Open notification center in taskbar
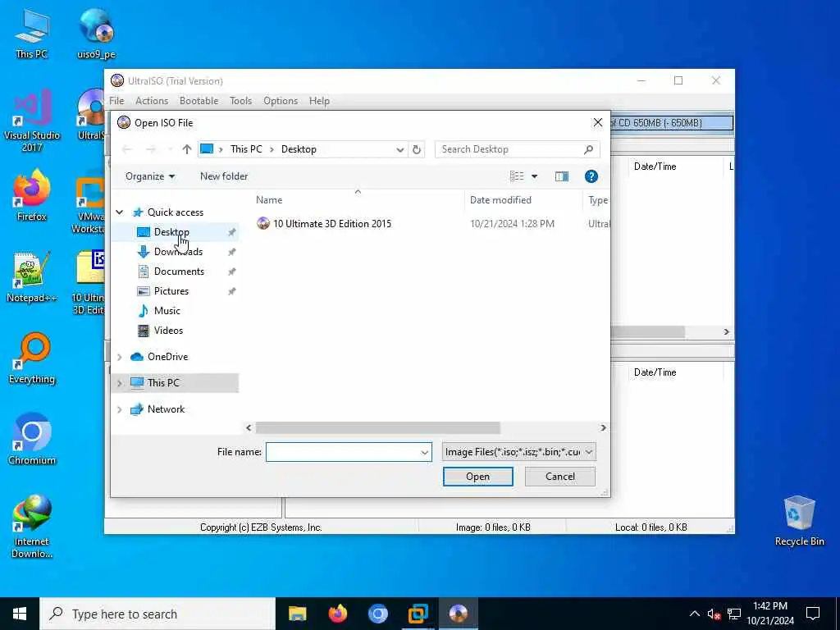 pyautogui.click(x=813, y=614)
